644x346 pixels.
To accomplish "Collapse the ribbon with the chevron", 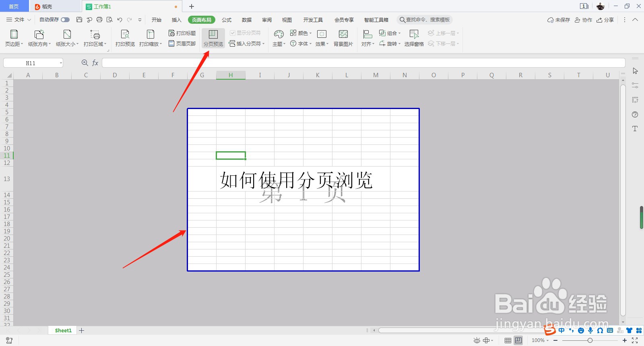I will click(x=635, y=20).
